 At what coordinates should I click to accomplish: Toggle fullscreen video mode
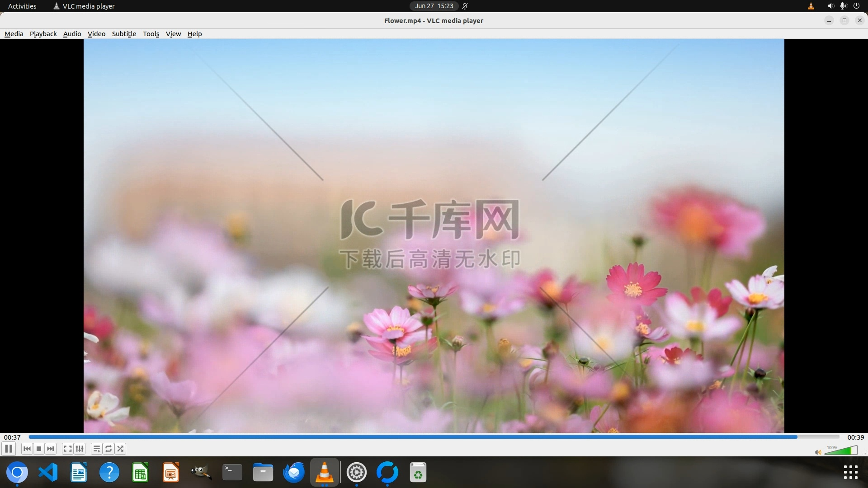67,449
